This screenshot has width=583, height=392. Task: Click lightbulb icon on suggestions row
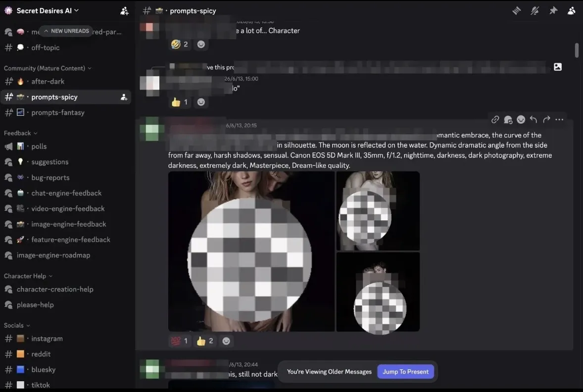click(x=20, y=162)
